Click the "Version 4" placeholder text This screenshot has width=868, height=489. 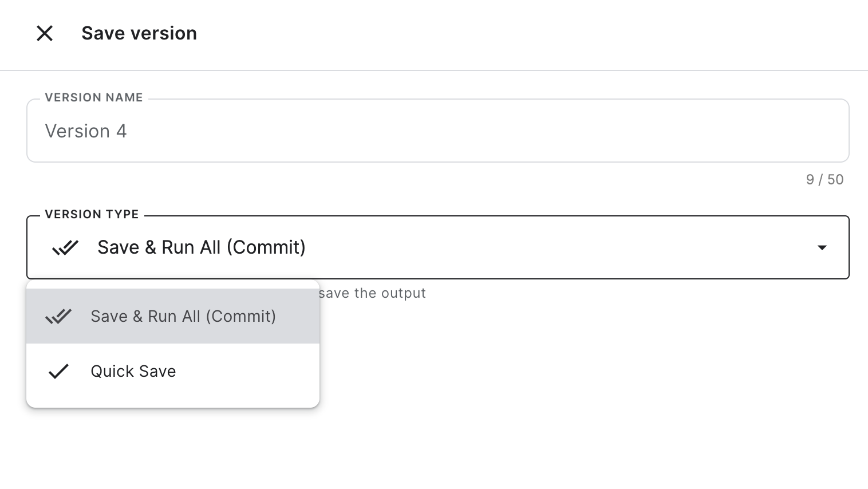click(86, 131)
